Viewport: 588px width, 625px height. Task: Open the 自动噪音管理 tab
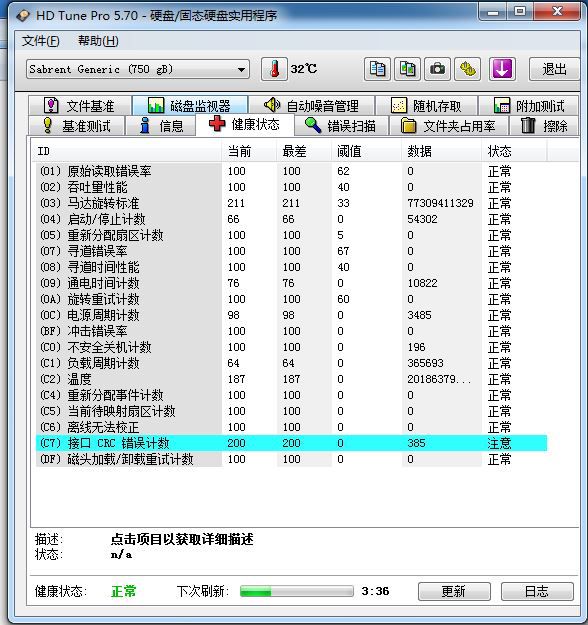point(311,106)
